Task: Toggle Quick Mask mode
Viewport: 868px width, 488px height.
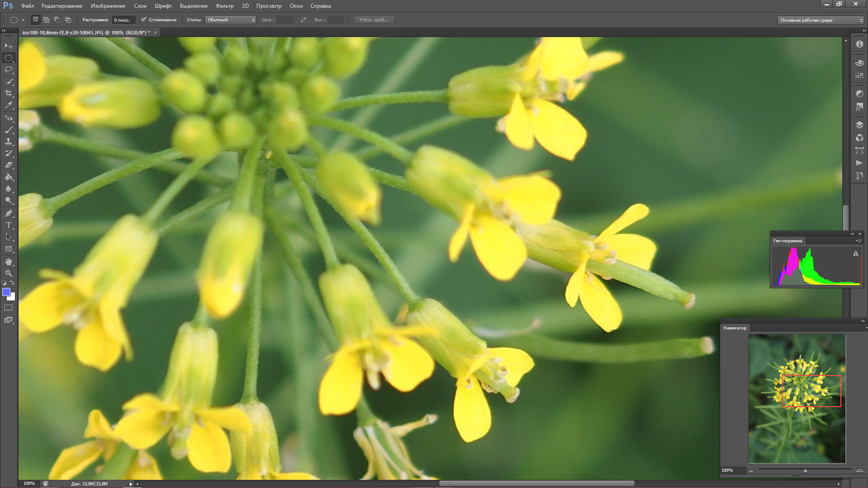Action: [9, 308]
